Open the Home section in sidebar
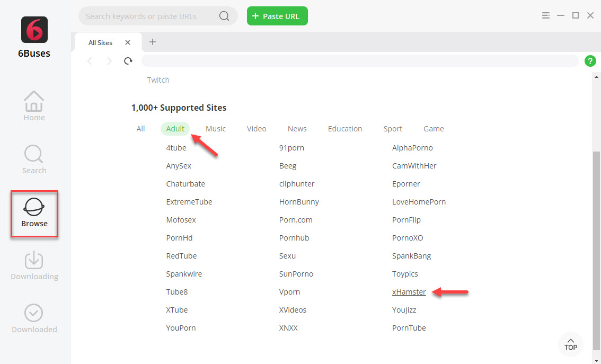This screenshot has width=601, height=364. click(x=34, y=106)
